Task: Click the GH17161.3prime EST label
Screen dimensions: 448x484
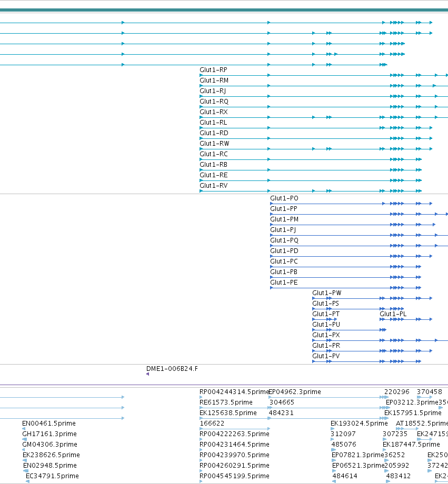Action: [x=49, y=433]
